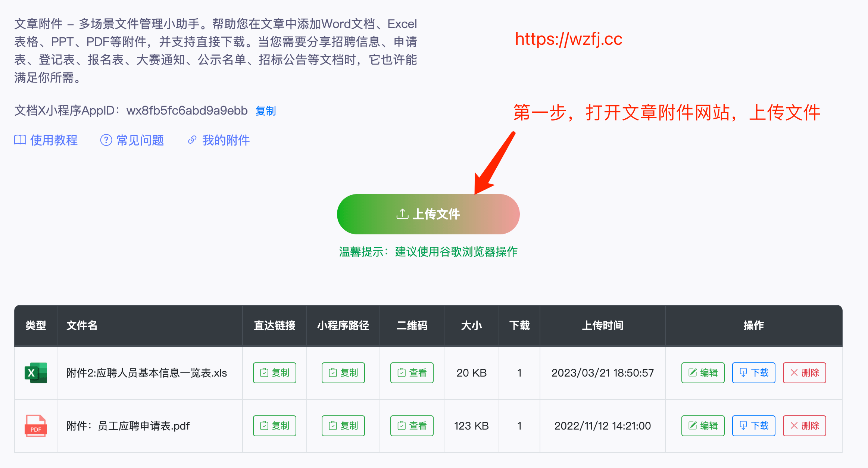Edit the 员工应聘申请表.pdf entry
The width and height of the screenshot is (868, 468).
point(703,426)
